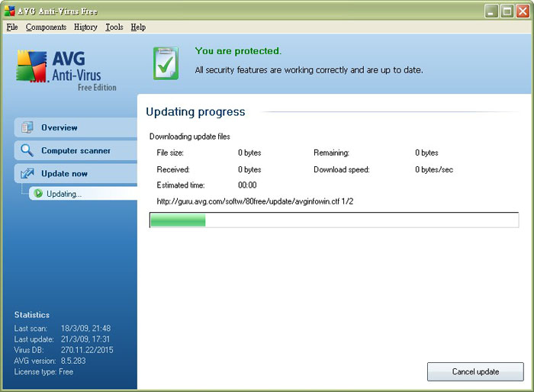Screen dimensions: 534x392
Task: Click the AVG four-color logo
Action: (x=32, y=67)
